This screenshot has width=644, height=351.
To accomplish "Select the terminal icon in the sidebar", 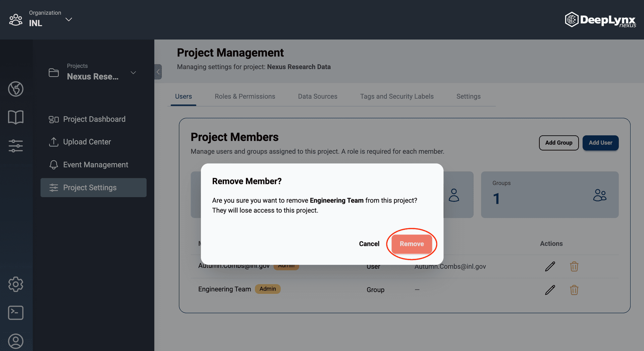I will tap(15, 312).
